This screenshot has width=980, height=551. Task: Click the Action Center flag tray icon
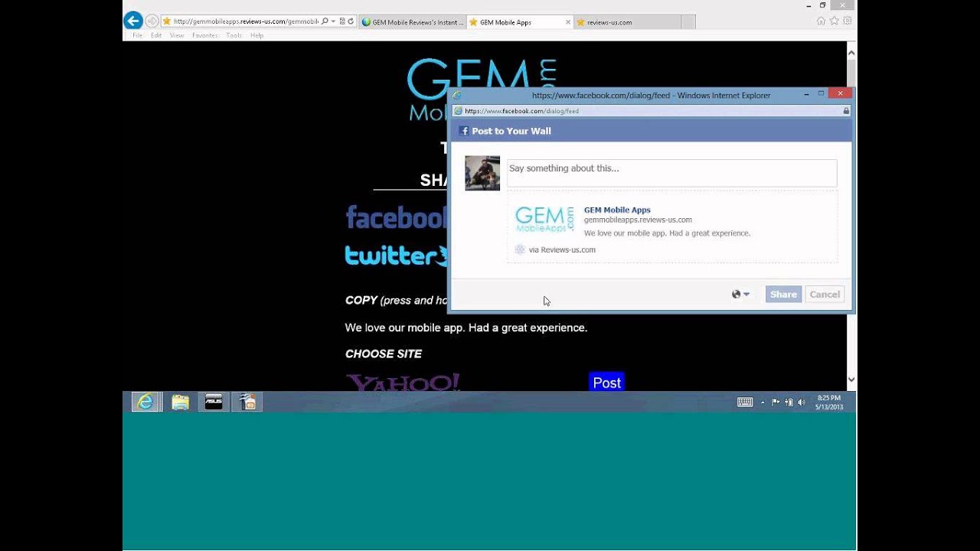click(x=776, y=402)
